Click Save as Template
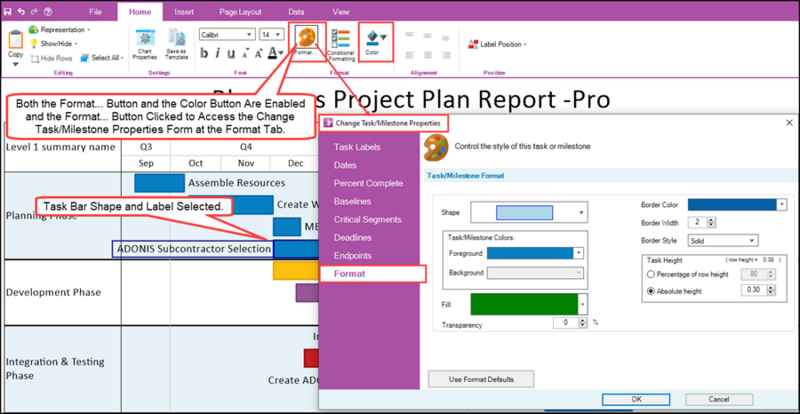 pos(177,45)
